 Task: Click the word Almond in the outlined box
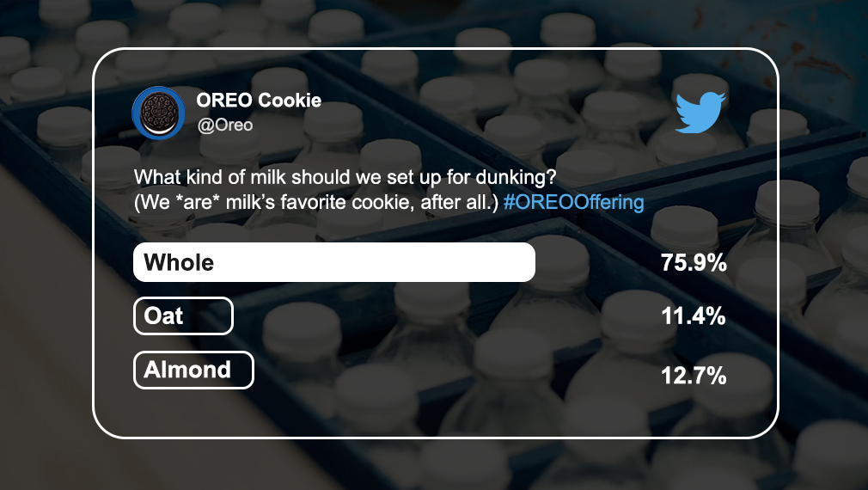(187, 370)
